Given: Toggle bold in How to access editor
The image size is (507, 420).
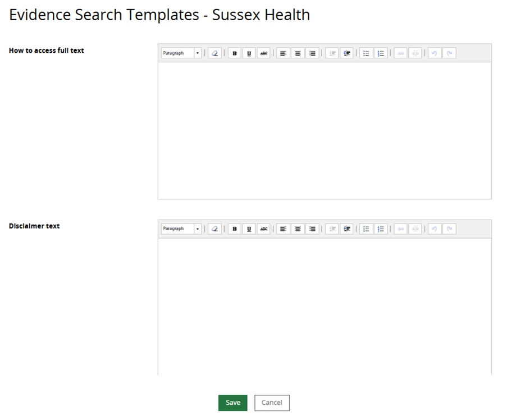Looking at the screenshot, I should (235, 53).
